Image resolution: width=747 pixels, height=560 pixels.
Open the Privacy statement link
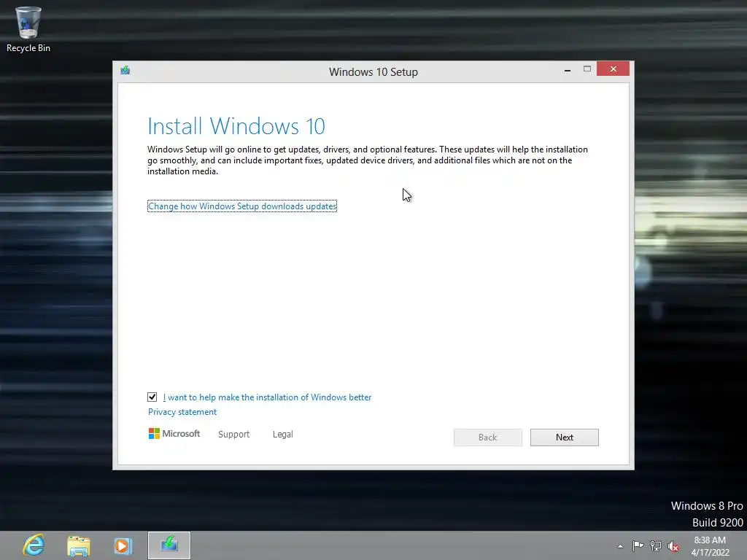point(182,412)
